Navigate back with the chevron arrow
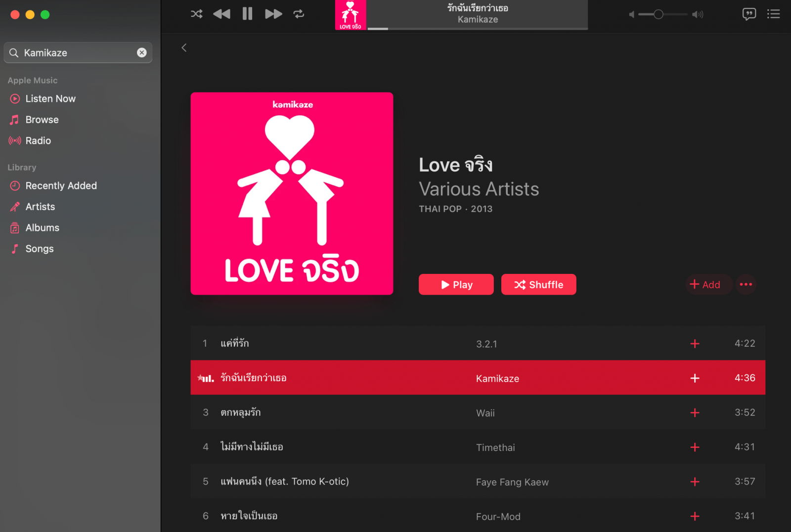 [x=184, y=47]
